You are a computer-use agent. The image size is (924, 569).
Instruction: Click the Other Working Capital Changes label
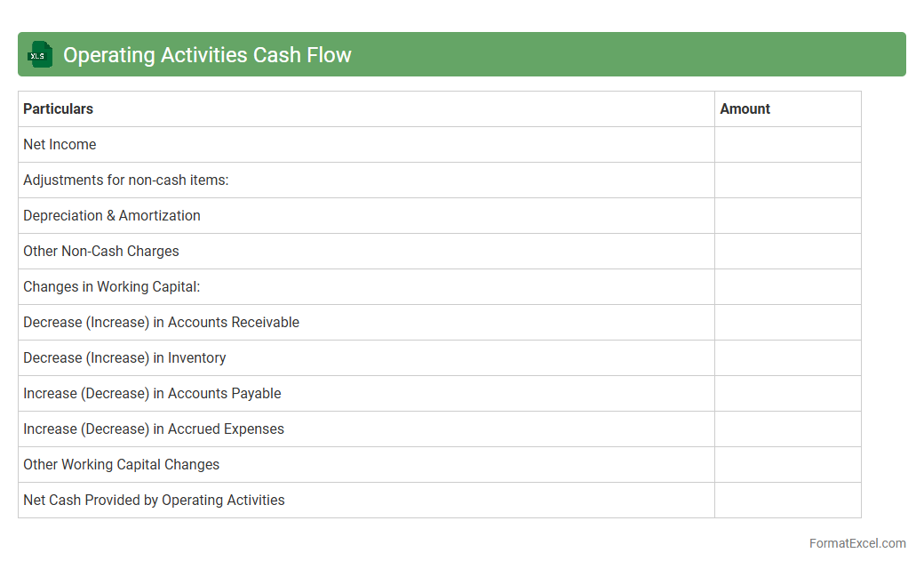(121, 465)
